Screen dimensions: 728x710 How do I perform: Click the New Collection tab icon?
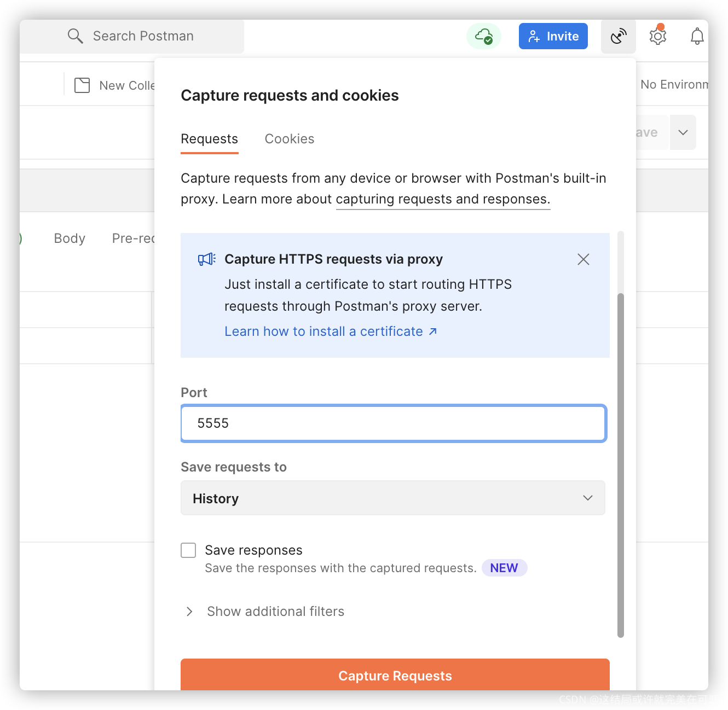pos(82,85)
